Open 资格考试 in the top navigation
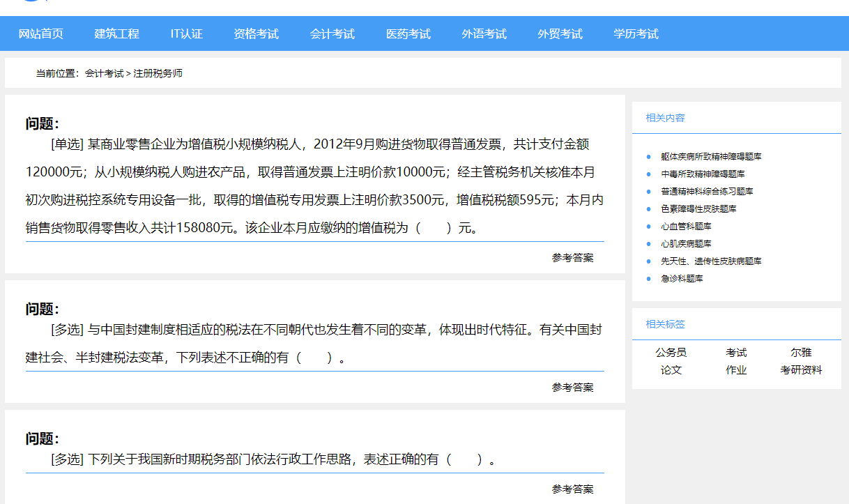Viewport: 849px width, 504px height. (x=257, y=33)
